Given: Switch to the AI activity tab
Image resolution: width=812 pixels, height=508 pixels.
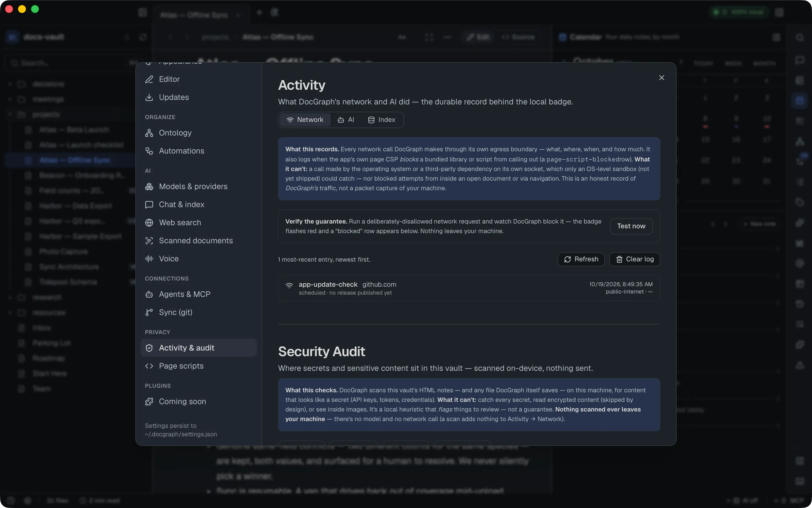Looking at the screenshot, I should [x=346, y=120].
